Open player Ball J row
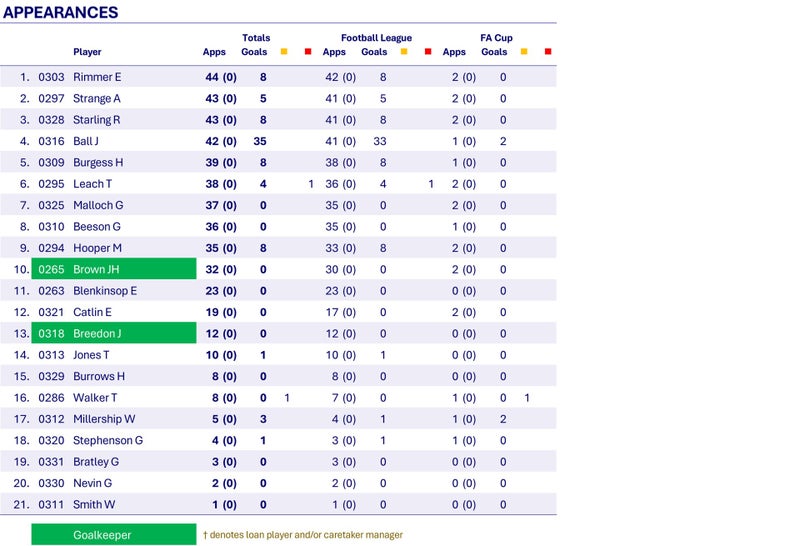 (278, 141)
